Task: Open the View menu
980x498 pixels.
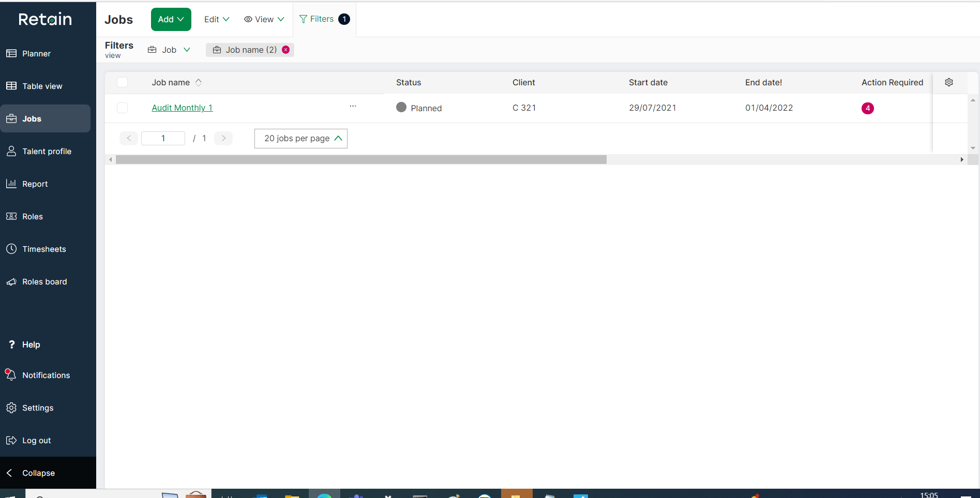Action: 264,19
